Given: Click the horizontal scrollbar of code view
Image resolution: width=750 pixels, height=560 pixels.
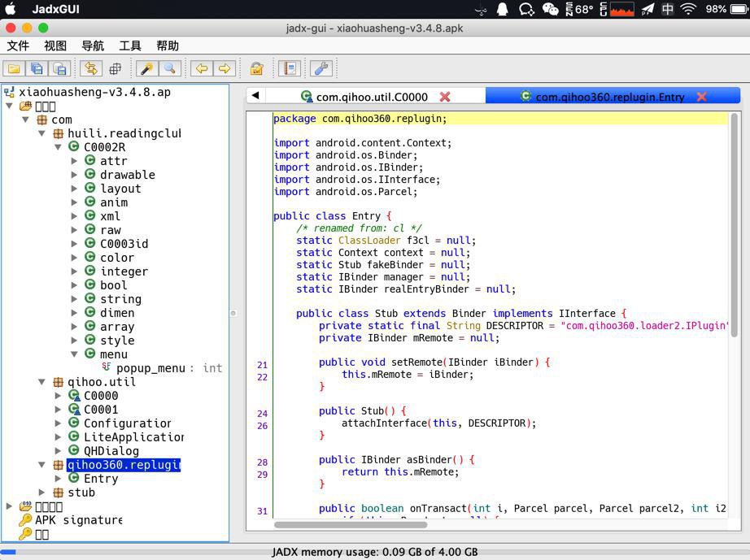Looking at the screenshot, I should coord(350,524).
